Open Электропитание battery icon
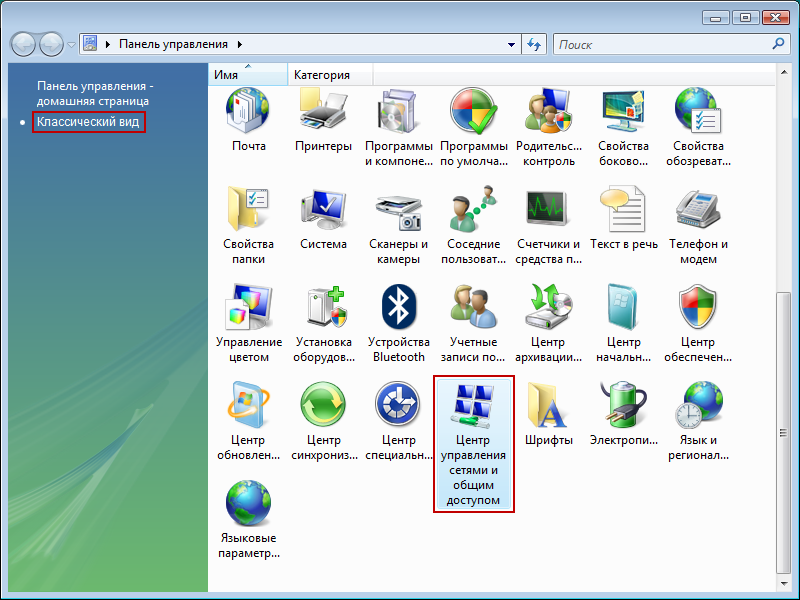This screenshot has height=600, width=800. 623,405
